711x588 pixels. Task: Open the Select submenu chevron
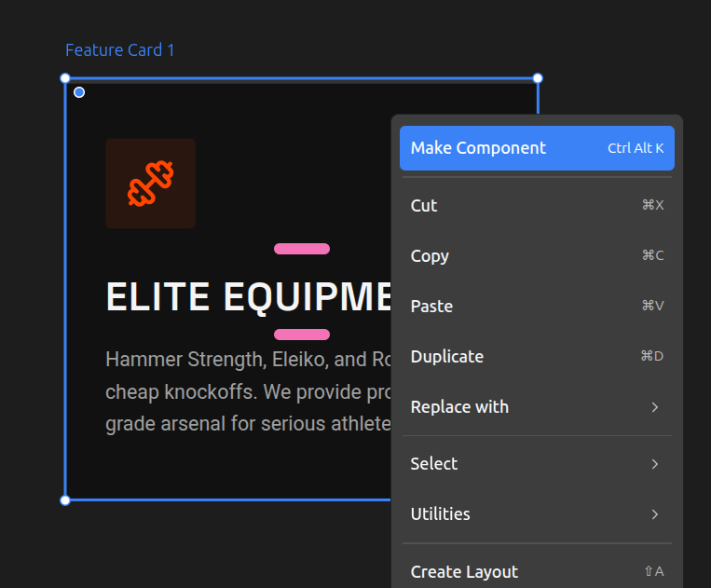tap(655, 464)
